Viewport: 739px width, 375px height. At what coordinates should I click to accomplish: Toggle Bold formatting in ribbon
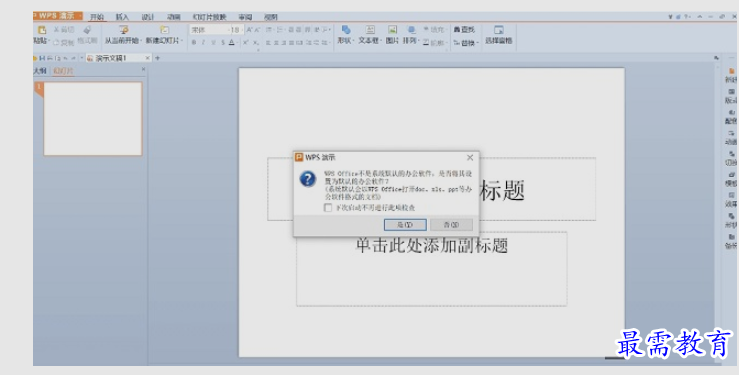click(194, 42)
